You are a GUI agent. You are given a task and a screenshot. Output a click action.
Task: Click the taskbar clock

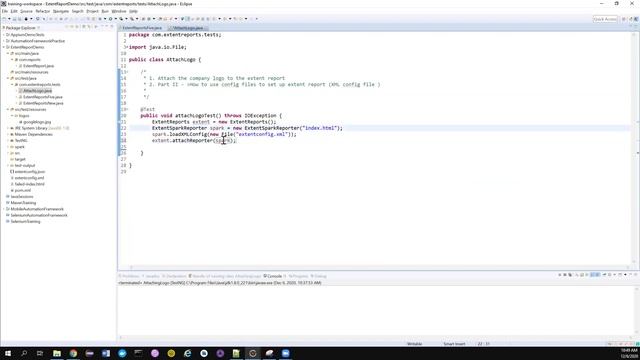tap(629, 353)
